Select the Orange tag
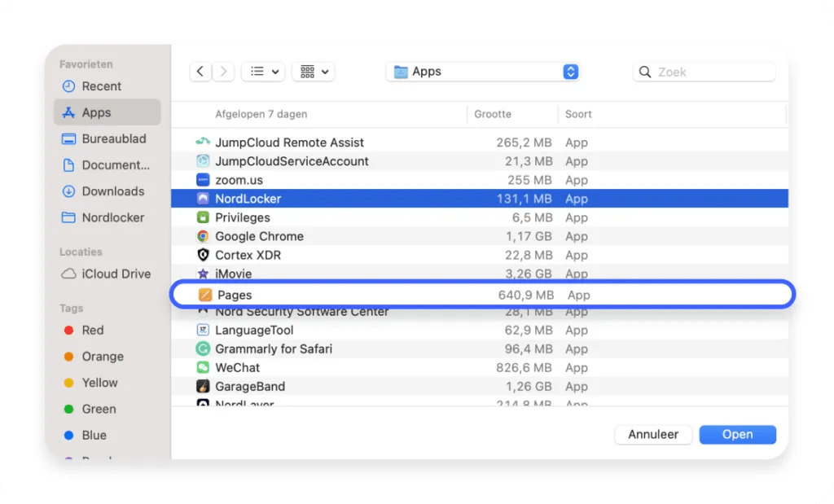 [107, 356]
